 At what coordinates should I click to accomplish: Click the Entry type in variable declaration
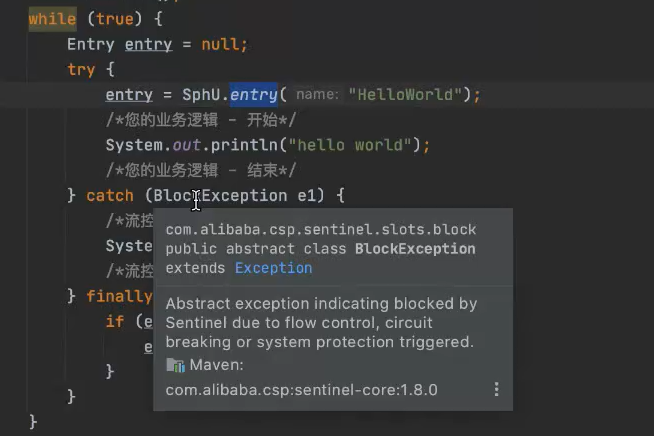point(91,44)
